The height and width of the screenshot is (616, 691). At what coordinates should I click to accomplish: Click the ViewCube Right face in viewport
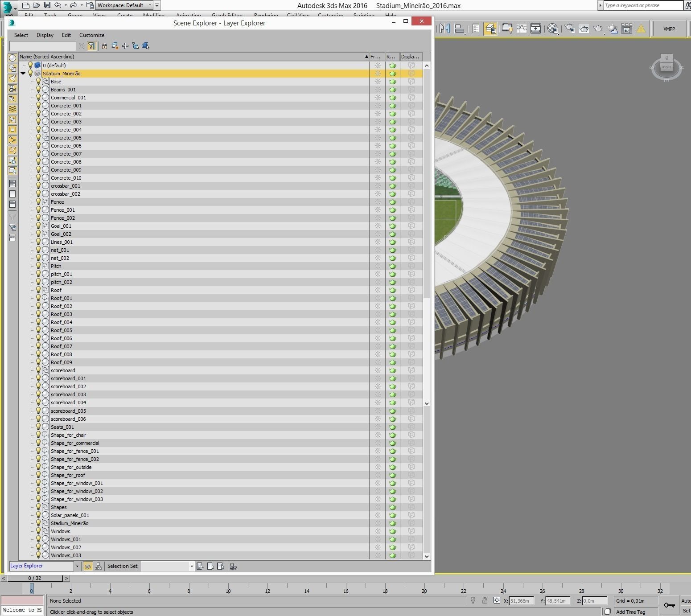(x=666, y=67)
